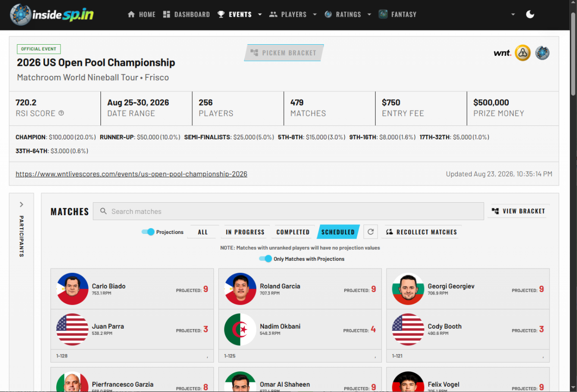The width and height of the screenshot is (577, 392).
Task: Click the Felix Vogel player name
Action: pos(444,384)
